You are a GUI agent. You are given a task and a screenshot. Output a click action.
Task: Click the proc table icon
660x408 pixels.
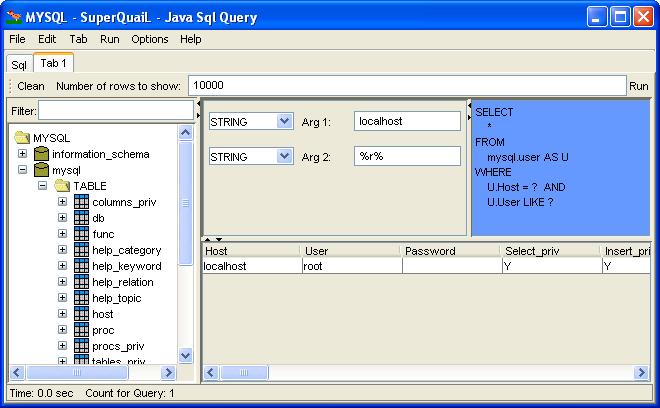[x=81, y=330]
